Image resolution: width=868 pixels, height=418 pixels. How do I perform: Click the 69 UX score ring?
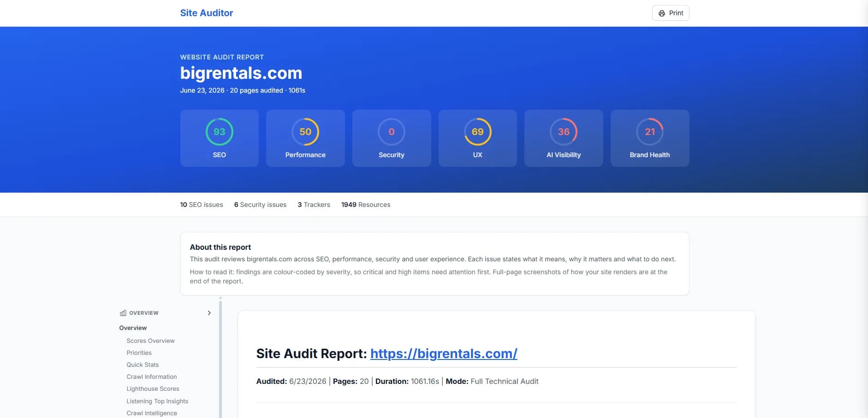click(x=477, y=132)
